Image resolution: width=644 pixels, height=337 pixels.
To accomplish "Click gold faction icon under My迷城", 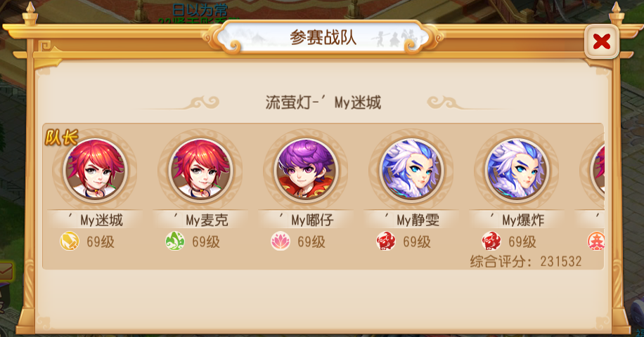I will click(70, 241).
